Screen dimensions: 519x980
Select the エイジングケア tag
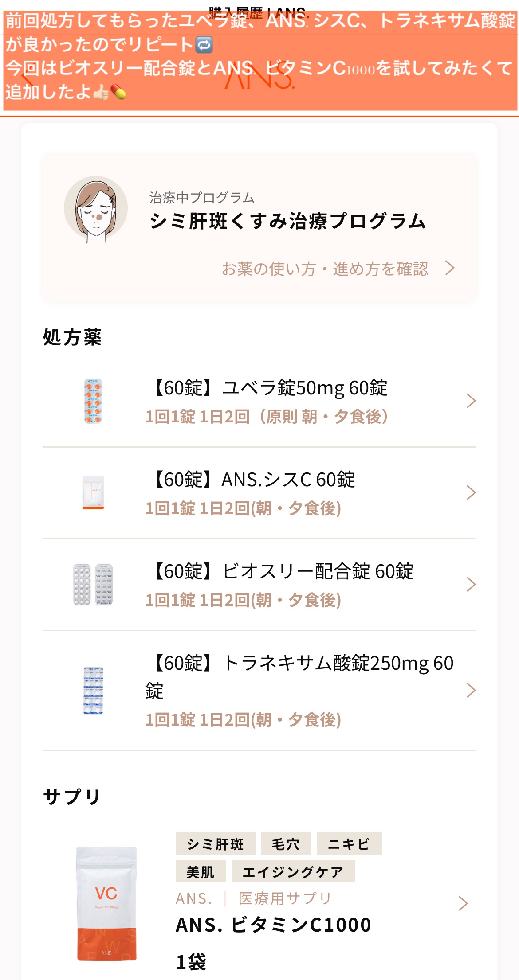point(293,871)
